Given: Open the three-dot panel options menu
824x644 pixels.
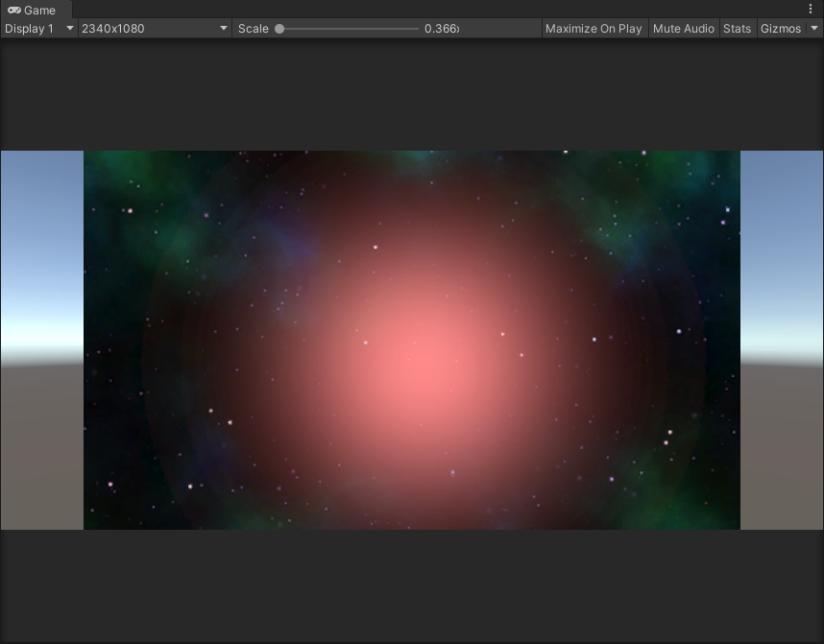Looking at the screenshot, I should tap(811, 10).
